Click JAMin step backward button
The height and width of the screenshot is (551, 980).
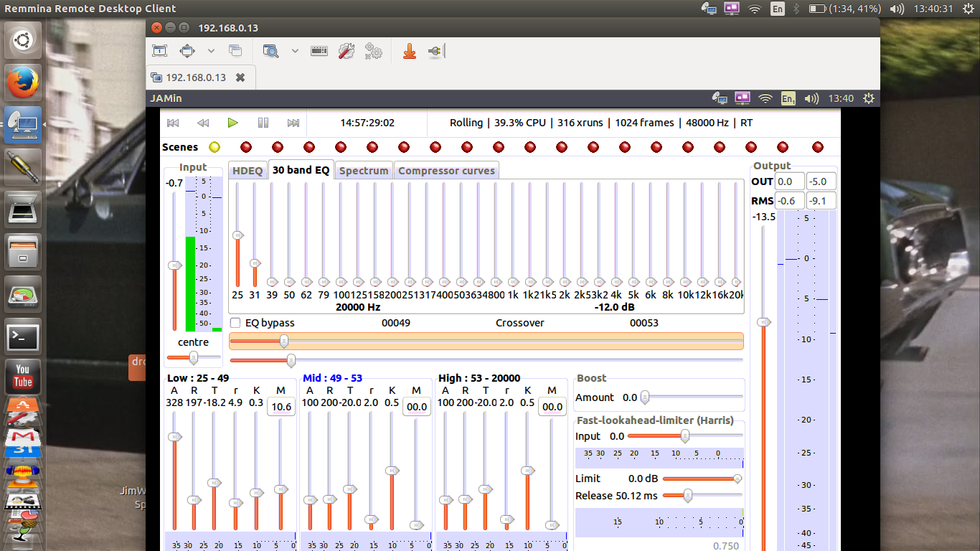tap(203, 123)
